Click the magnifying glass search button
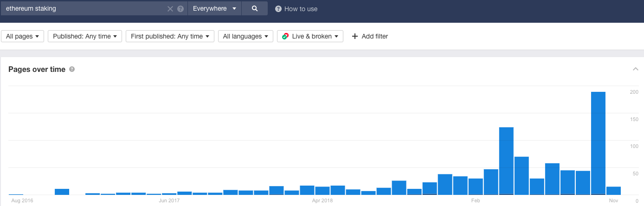The width and height of the screenshot is (644, 206). pyautogui.click(x=255, y=8)
